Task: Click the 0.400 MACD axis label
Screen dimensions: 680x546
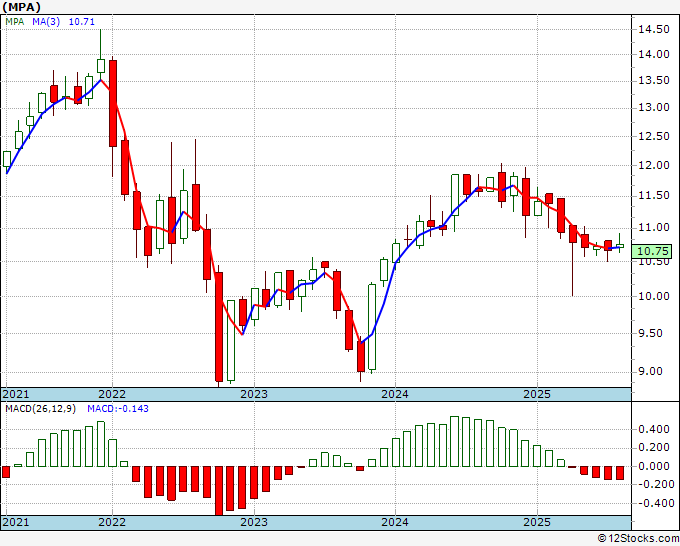Action: click(654, 430)
